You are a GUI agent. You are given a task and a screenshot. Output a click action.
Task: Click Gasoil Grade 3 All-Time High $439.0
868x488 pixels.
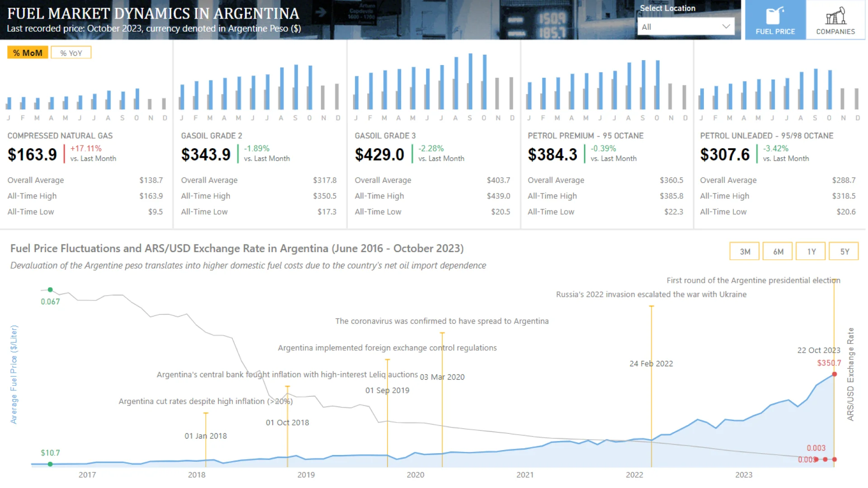[x=498, y=196]
